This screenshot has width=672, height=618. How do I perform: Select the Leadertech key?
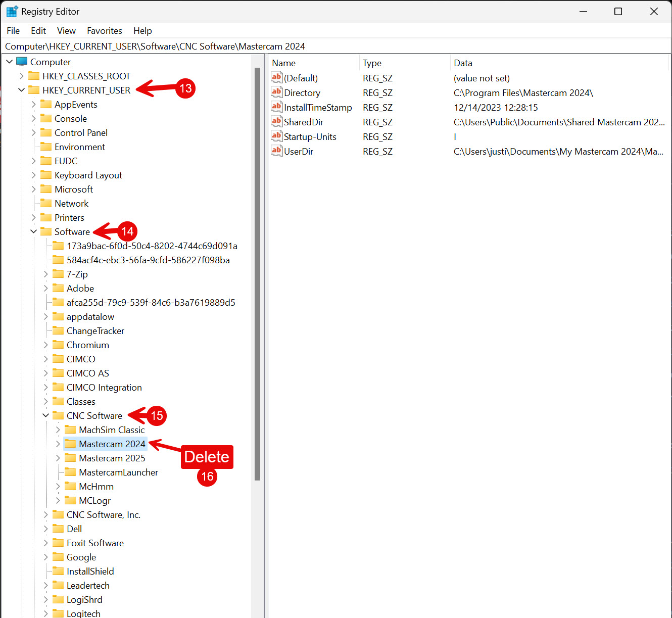[x=88, y=585]
